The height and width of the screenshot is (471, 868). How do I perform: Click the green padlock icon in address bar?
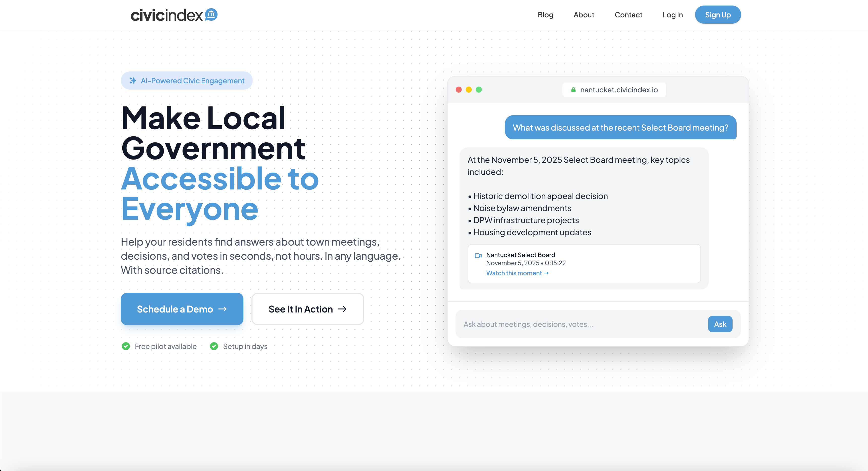(x=573, y=90)
